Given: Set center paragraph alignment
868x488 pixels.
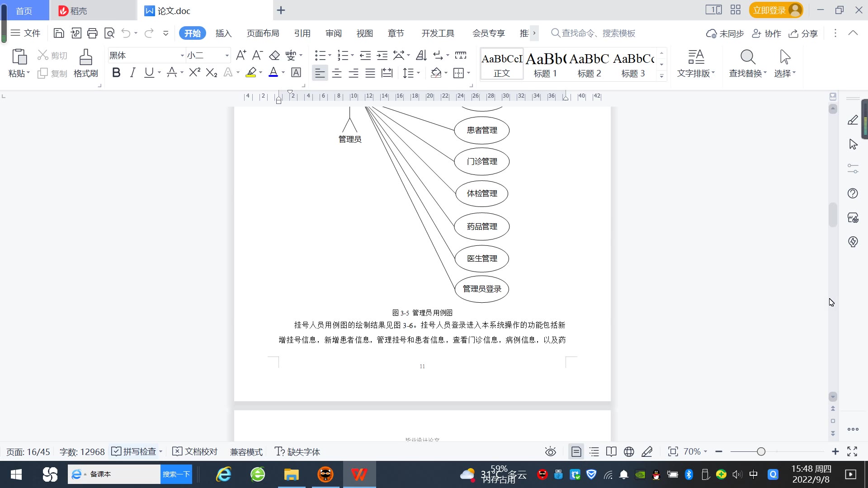Looking at the screenshot, I should (337, 73).
